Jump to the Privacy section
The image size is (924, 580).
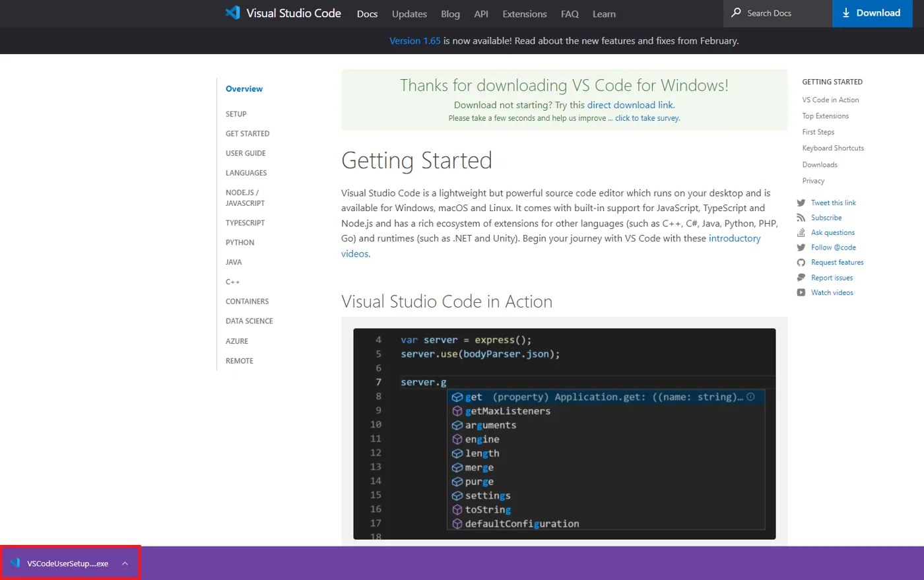click(813, 181)
